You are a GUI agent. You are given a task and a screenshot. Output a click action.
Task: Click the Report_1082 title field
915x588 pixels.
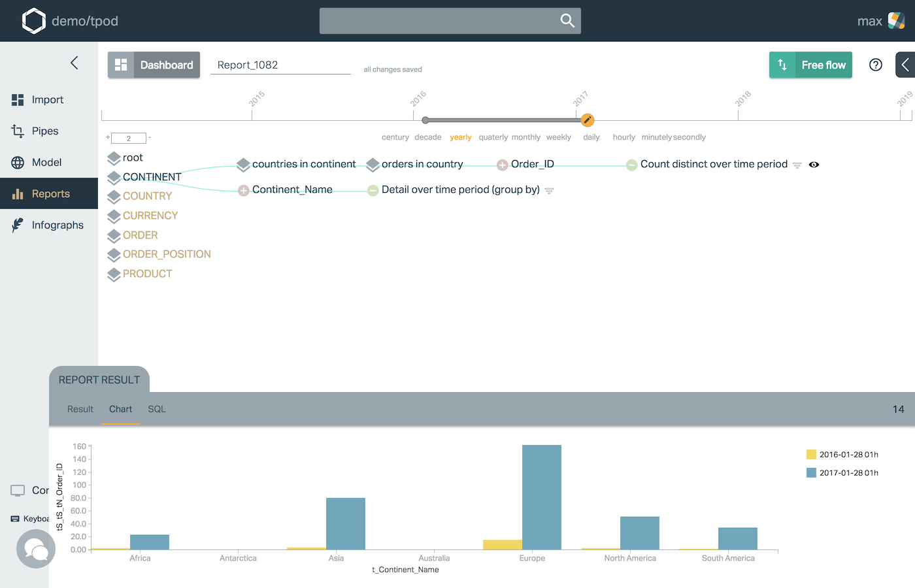[280, 65]
